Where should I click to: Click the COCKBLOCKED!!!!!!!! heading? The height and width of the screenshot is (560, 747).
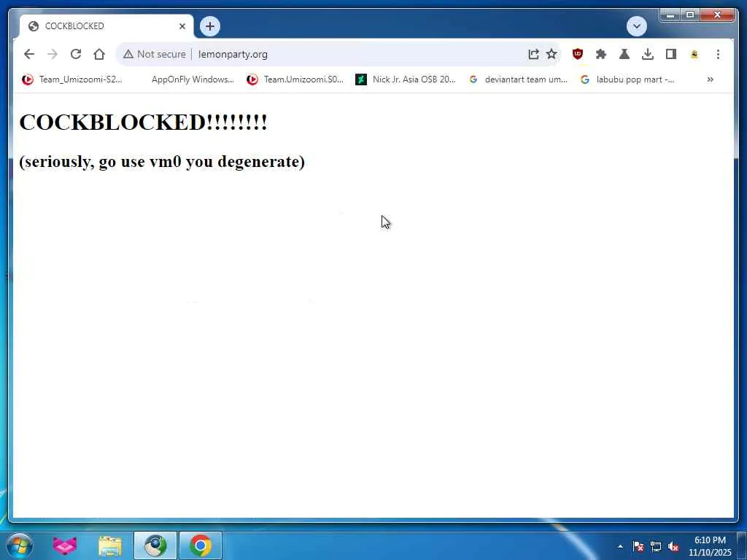[144, 122]
